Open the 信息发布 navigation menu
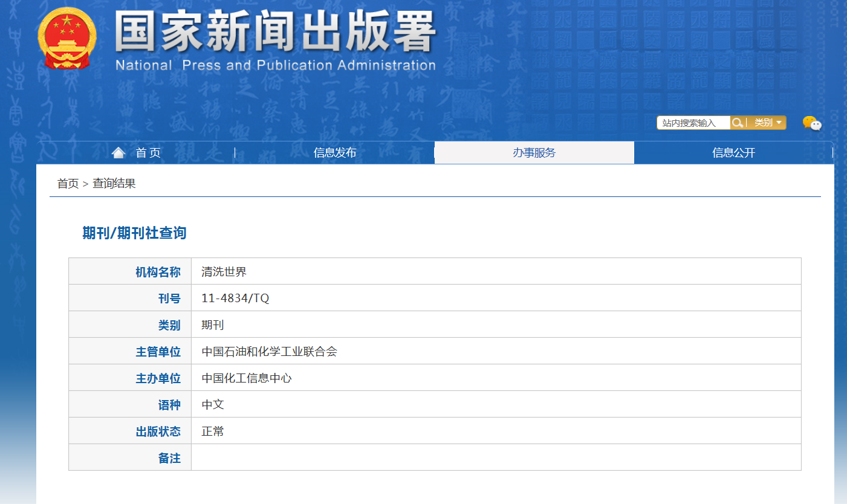 [x=335, y=153]
